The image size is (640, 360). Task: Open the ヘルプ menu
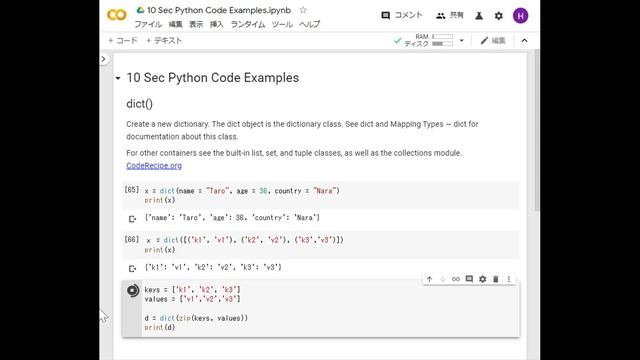[309, 24]
